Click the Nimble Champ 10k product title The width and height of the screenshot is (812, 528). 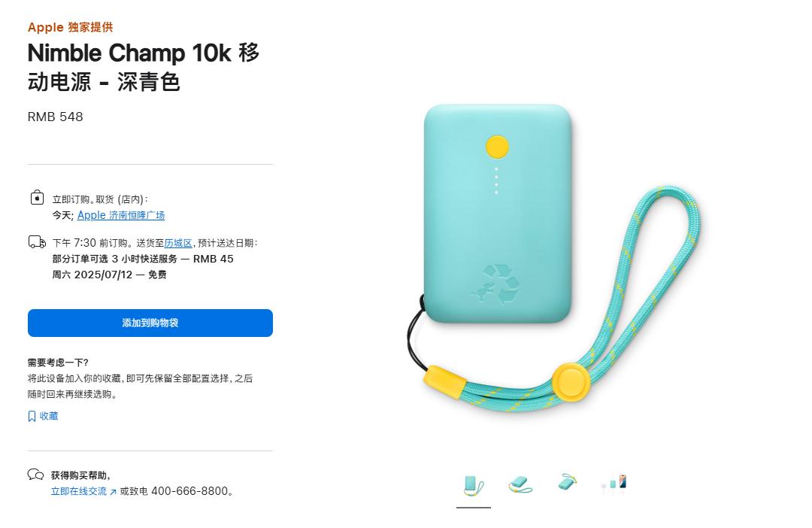(144, 68)
